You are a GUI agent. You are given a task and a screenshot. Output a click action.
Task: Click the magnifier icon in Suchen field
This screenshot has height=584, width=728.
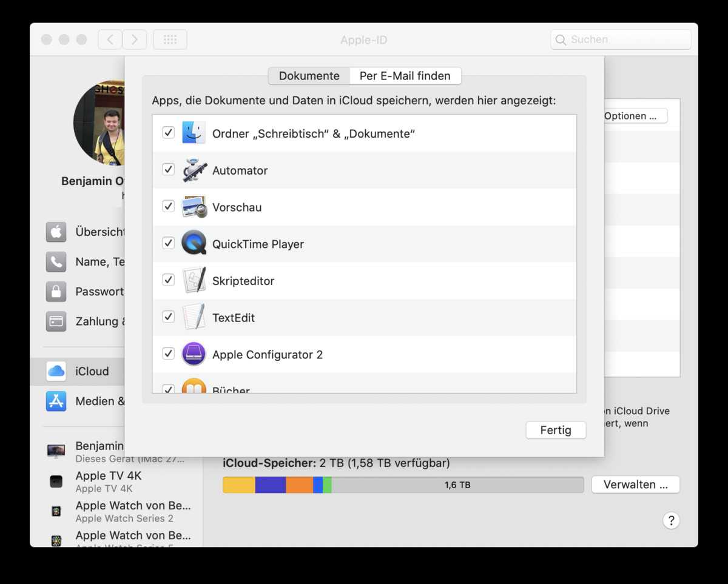click(561, 39)
